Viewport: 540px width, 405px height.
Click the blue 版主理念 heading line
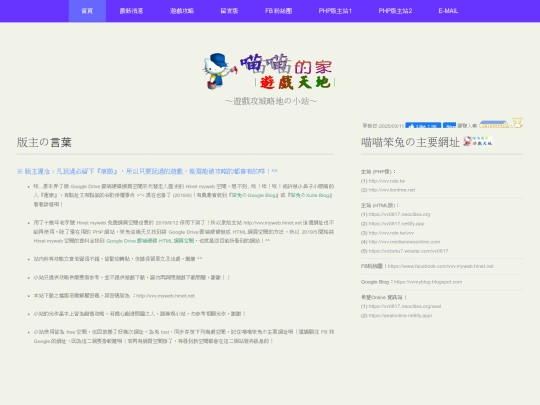click(147, 171)
